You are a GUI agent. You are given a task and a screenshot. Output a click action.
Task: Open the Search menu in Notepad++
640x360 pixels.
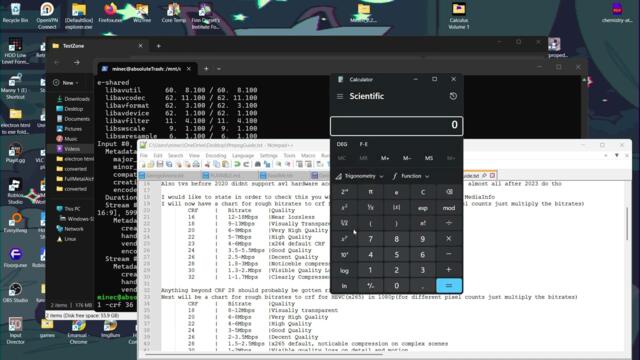176,156
